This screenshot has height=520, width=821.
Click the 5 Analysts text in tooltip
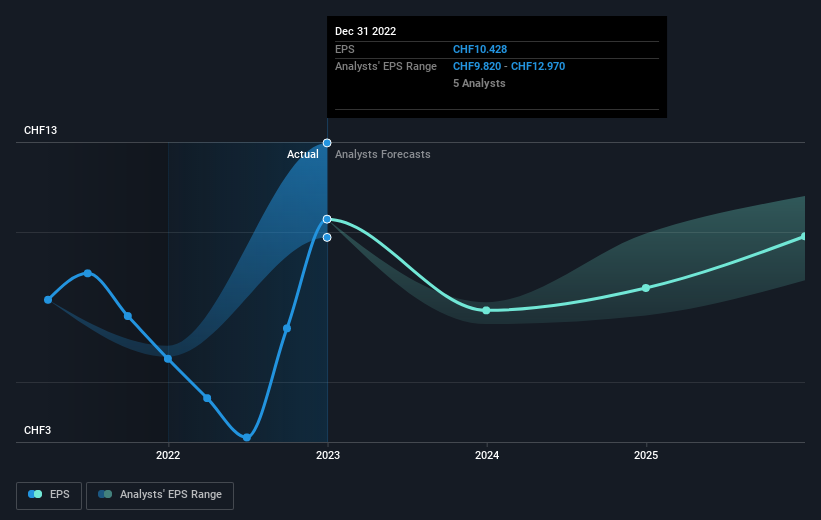tap(479, 83)
